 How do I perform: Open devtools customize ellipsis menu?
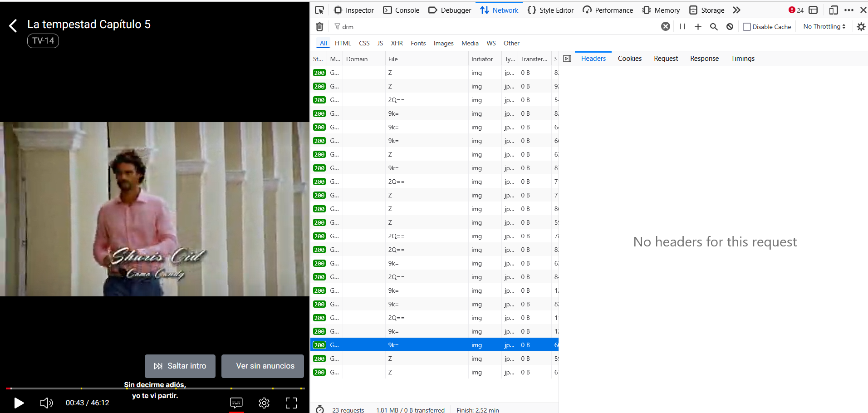tap(849, 10)
